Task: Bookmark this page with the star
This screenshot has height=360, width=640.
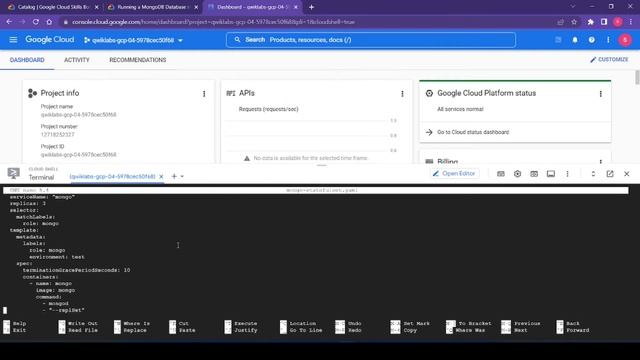Action: pyautogui.click(x=574, y=22)
